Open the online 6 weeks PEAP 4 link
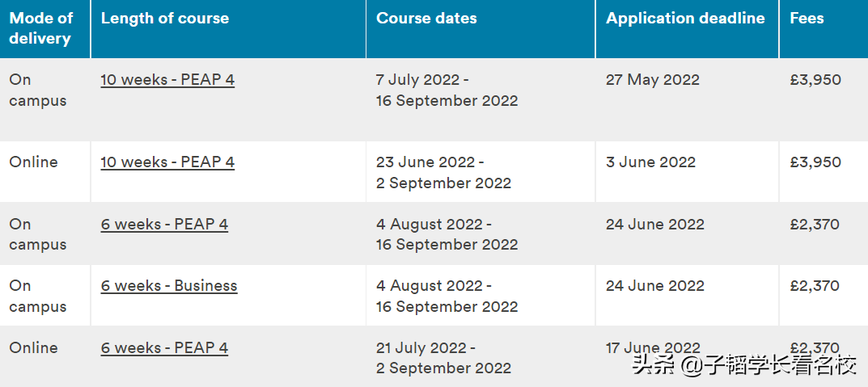 click(x=164, y=348)
